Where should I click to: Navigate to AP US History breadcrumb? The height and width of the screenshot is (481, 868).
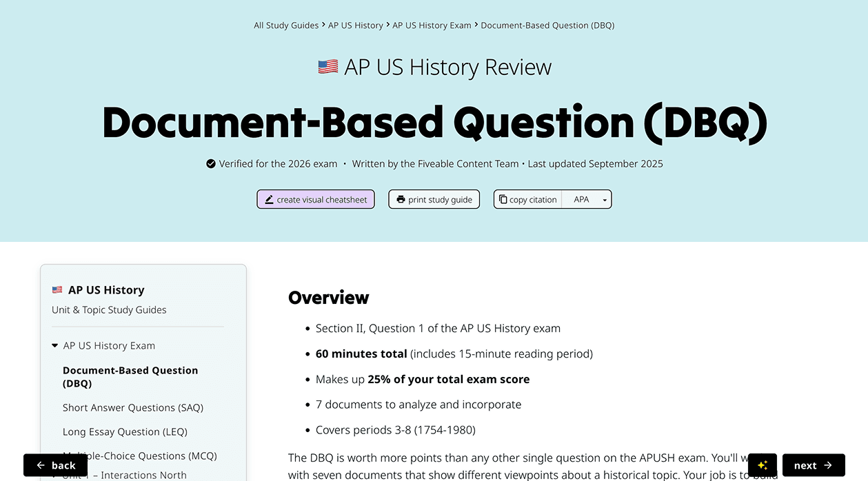pos(355,25)
